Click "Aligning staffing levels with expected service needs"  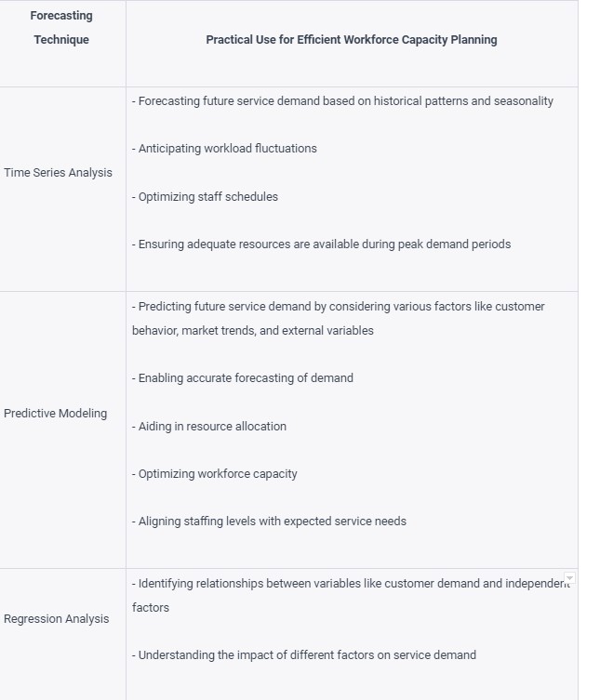tap(269, 522)
